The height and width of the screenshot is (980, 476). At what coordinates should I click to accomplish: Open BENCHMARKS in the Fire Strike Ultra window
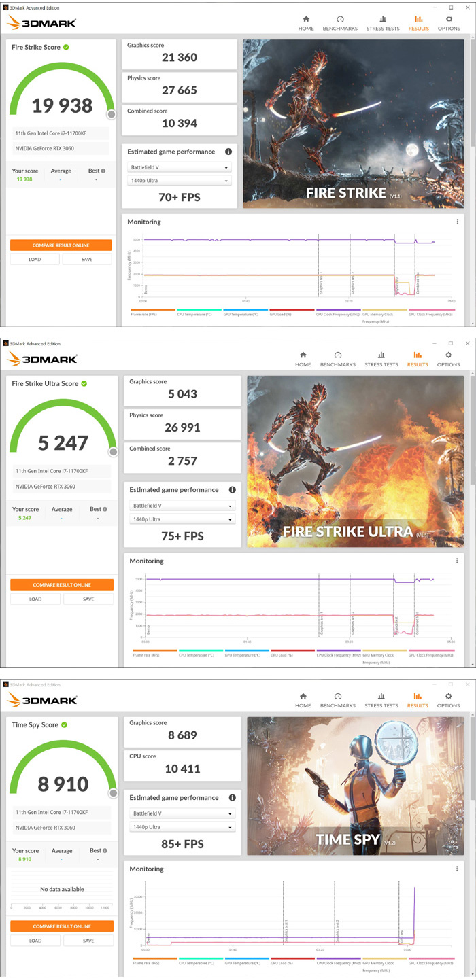pyautogui.click(x=338, y=359)
